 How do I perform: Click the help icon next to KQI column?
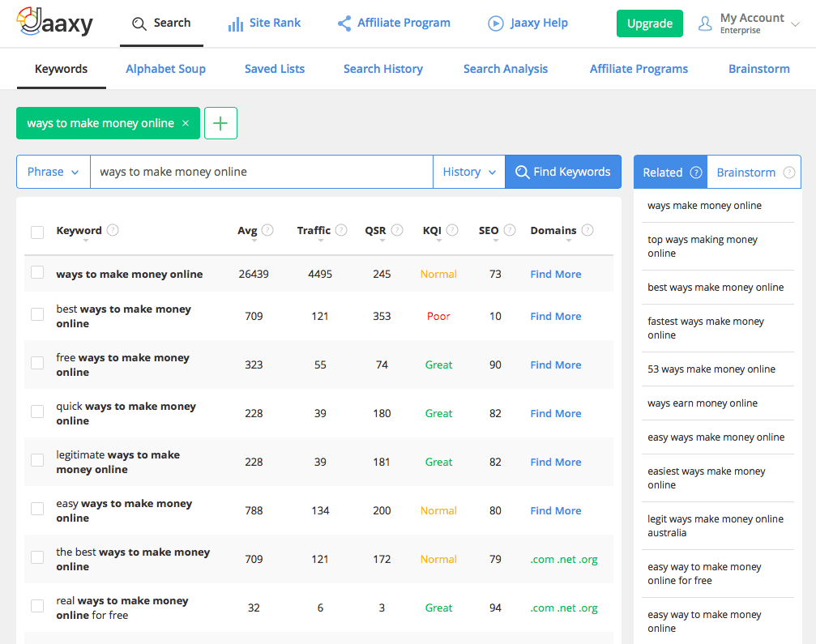[452, 230]
